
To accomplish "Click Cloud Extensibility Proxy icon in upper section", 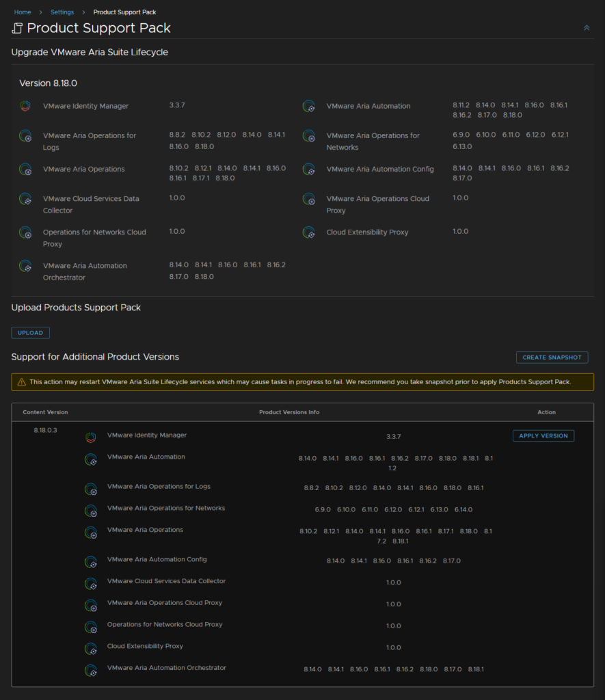I will [x=308, y=232].
